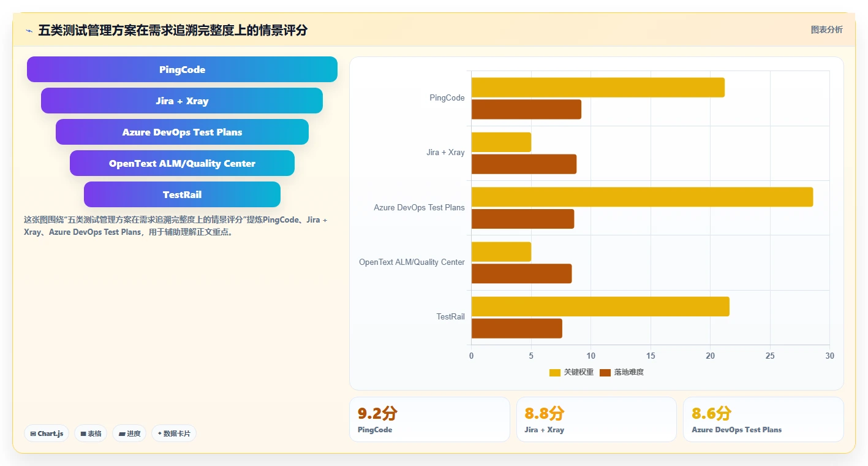
Task: Select the PingCode funnel bar
Action: 182,69
